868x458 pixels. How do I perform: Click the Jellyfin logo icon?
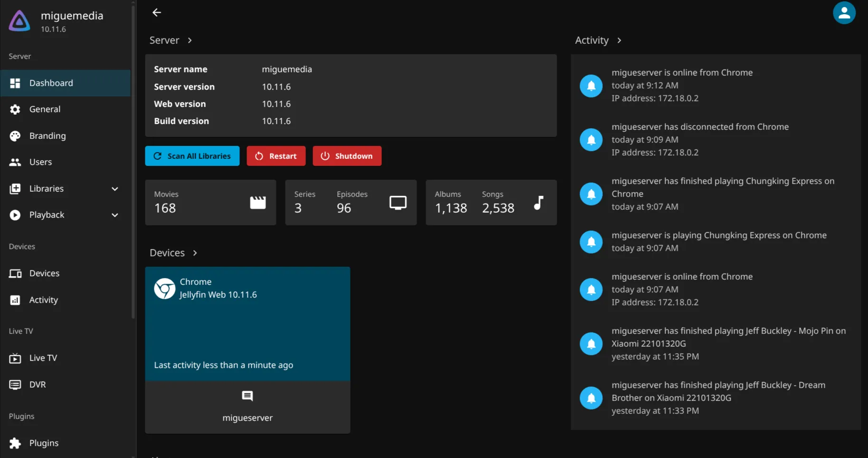19,21
